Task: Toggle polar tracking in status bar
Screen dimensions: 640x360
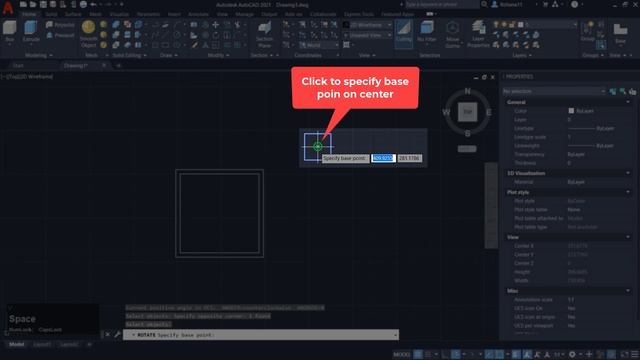Action: coord(456,354)
